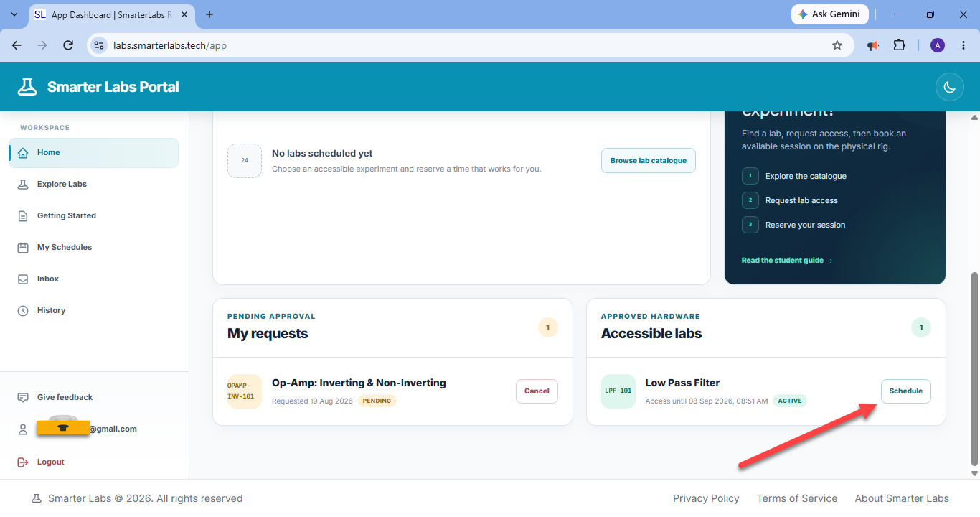Click 'Op-Amp: Inverting & Non-Inverting' title

tap(359, 383)
